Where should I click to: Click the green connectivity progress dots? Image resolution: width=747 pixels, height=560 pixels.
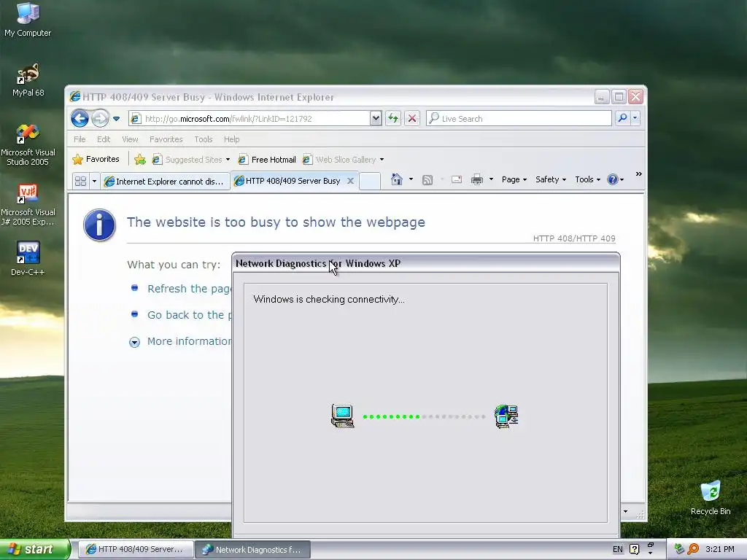(x=391, y=416)
